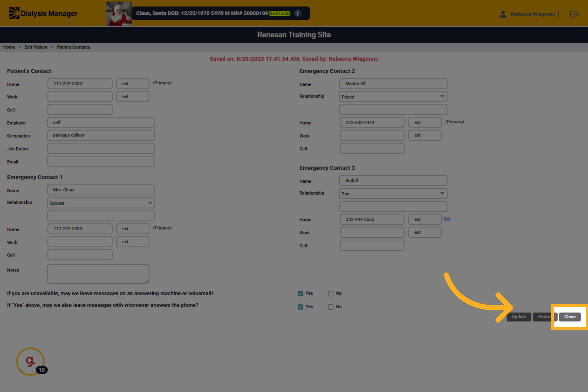Click Emergency Contact 3 Home phone 333-444-5555
Image resolution: width=588 pixels, height=392 pixels.
pos(372,220)
